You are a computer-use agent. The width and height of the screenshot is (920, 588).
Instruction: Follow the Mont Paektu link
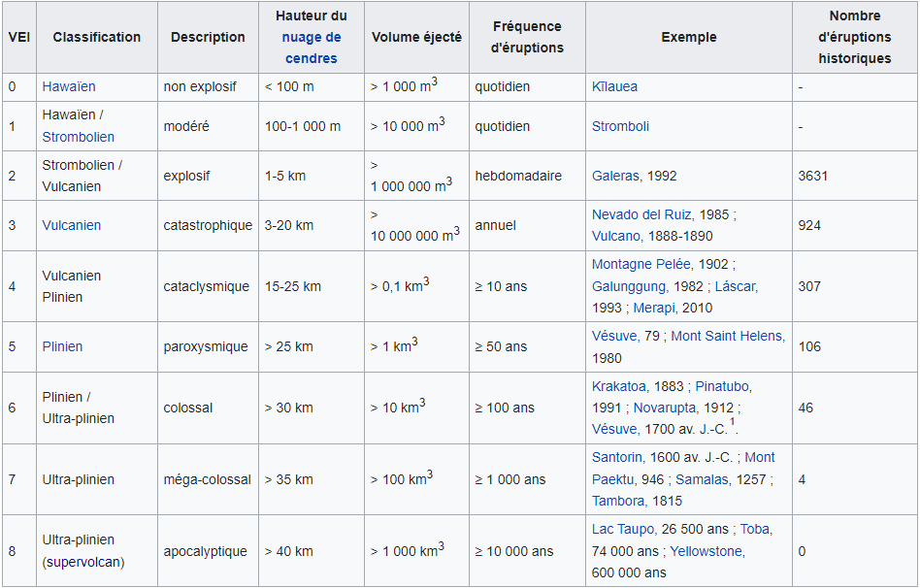pos(683,469)
